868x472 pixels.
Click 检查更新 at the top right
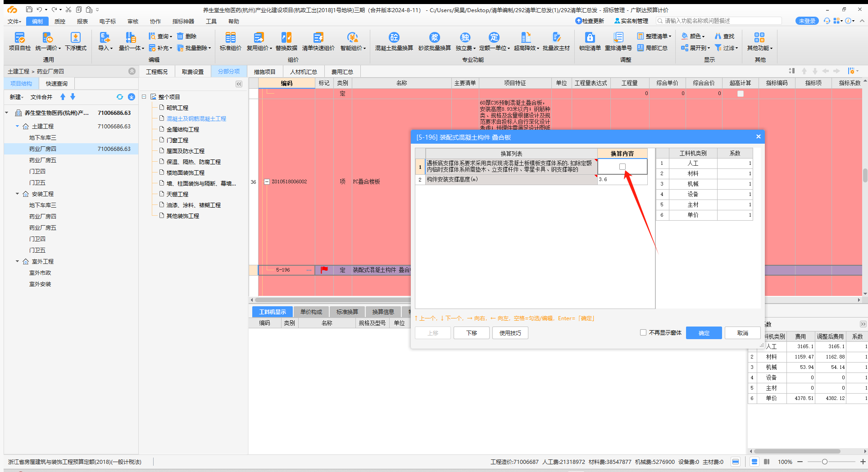tap(590, 21)
